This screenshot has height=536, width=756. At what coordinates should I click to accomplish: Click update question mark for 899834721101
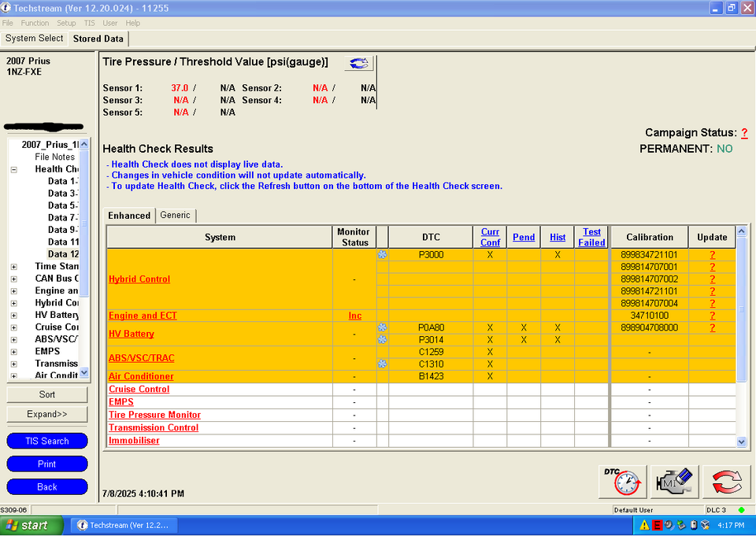(x=713, y=254)
